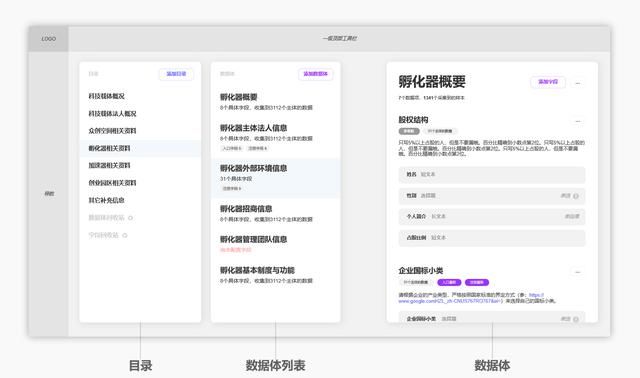Open the more options menu for 企业国标小类 section

[578, 272]
